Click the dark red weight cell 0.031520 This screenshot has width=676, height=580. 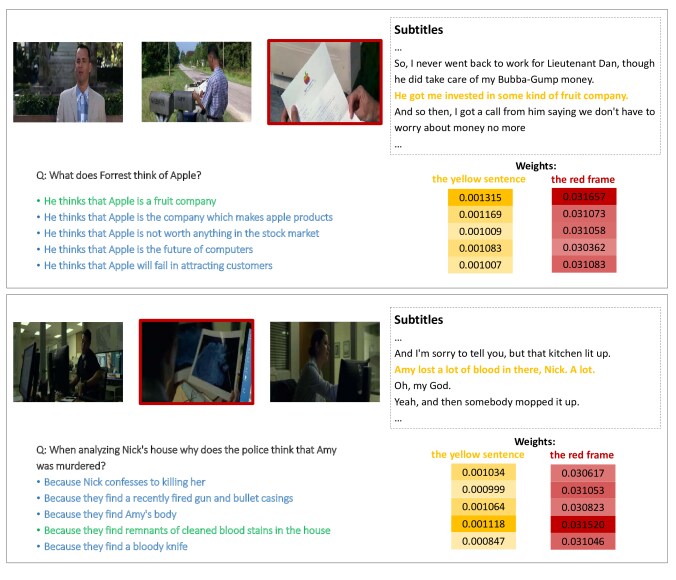pos(583,524)
